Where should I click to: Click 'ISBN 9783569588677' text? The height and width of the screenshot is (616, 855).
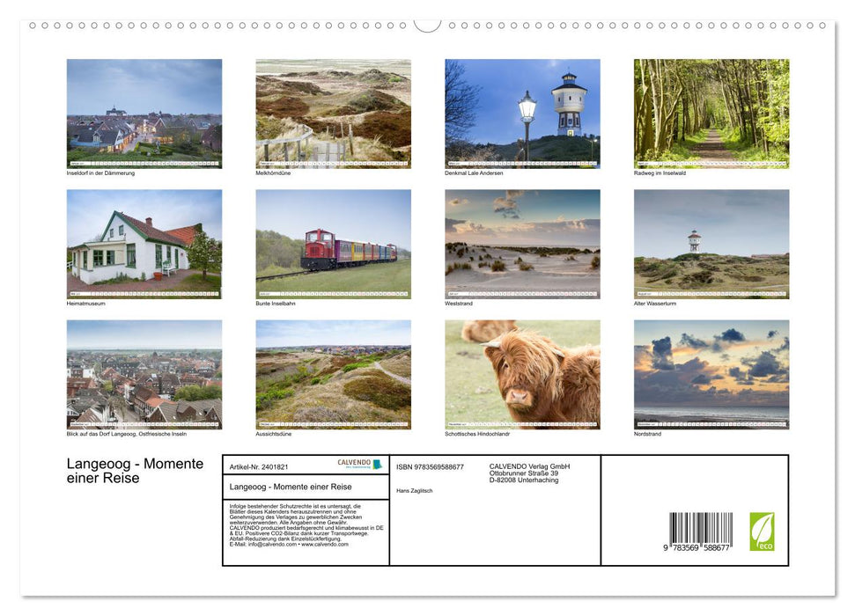[430, 467]
